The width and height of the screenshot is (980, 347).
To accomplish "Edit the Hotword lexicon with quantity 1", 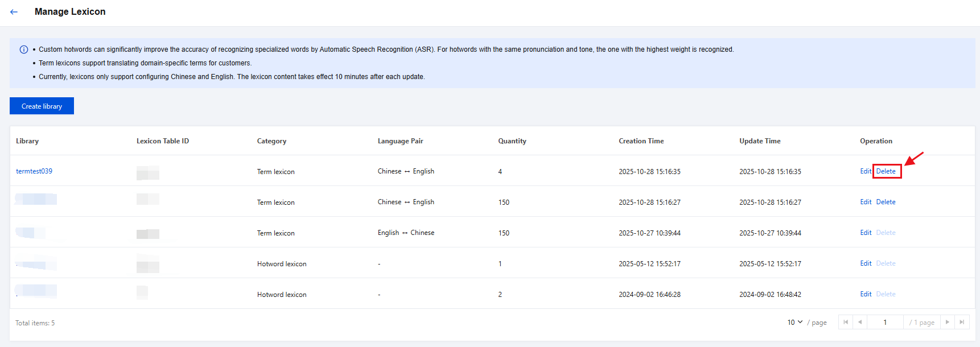I will pyautogui.click(x=865, y=263).
